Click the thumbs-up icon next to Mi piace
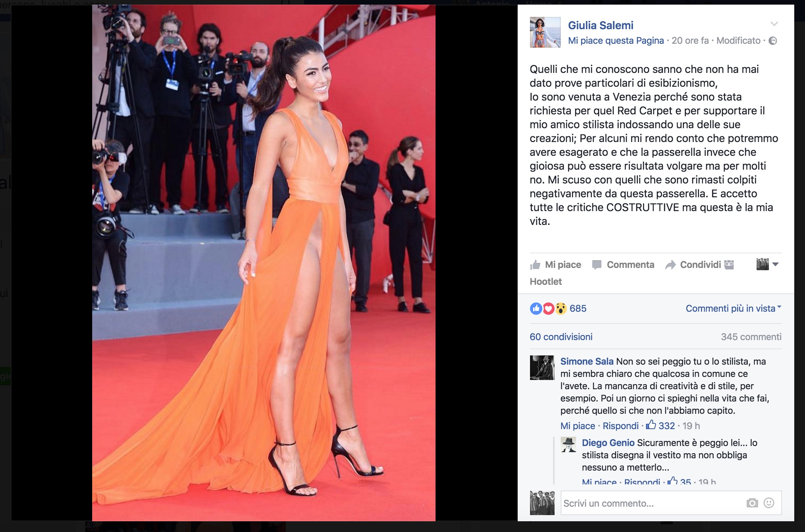805x532 pixels. click(x=535, y=265)
